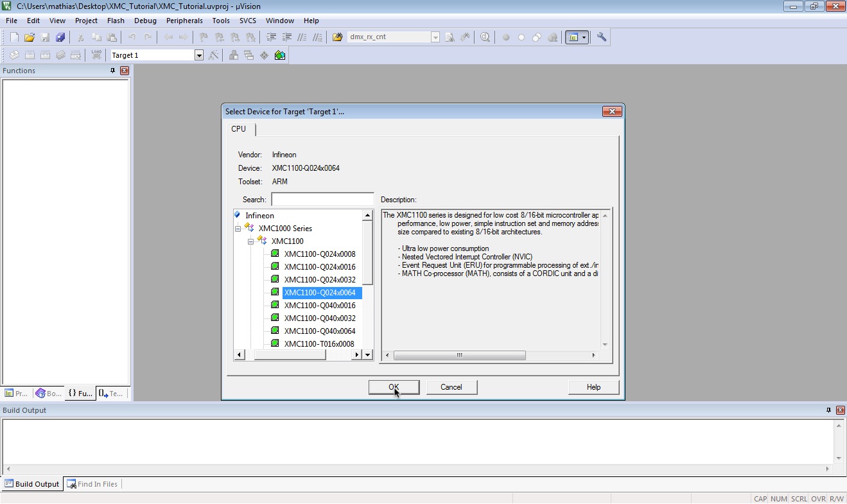This screenshot has height=504, width=847.
Task: Open the Debug menu
Action: (145, 21)
